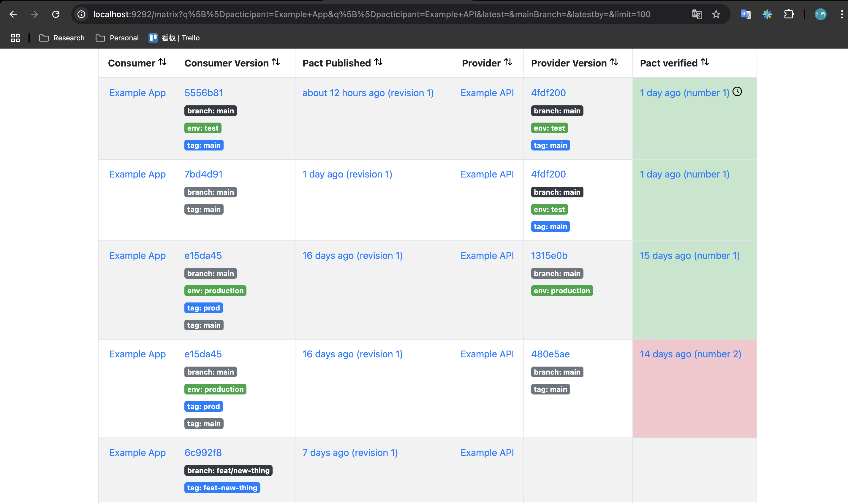Reload the page with refresh icon
This screenshot has width=848, height=504.
(x=56, y=14)
